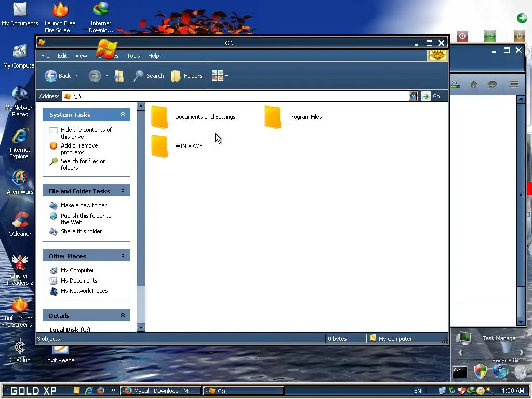
Task: Click the EN language indicator
Action: tap(418, 391)
